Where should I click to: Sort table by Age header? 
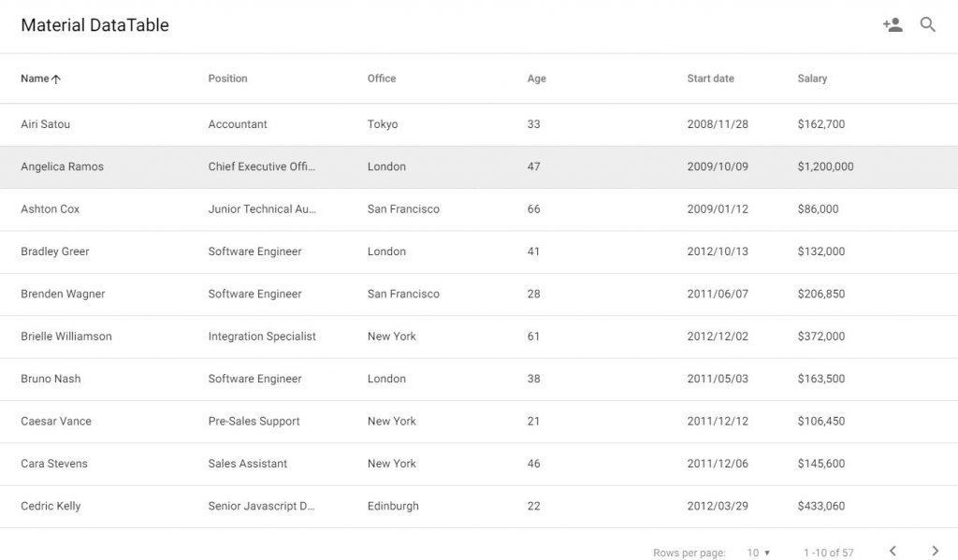pyautogui.click(x=537, y=79)
